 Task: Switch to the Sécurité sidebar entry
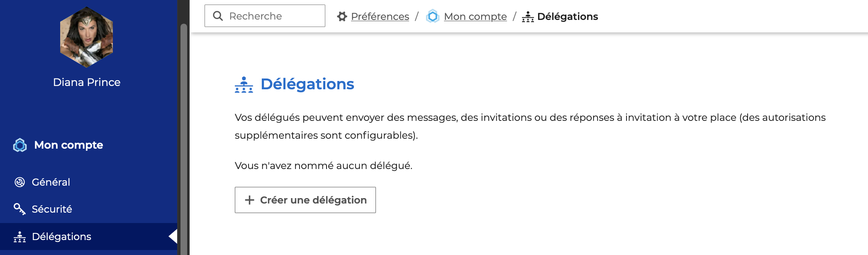pos(52,209)
